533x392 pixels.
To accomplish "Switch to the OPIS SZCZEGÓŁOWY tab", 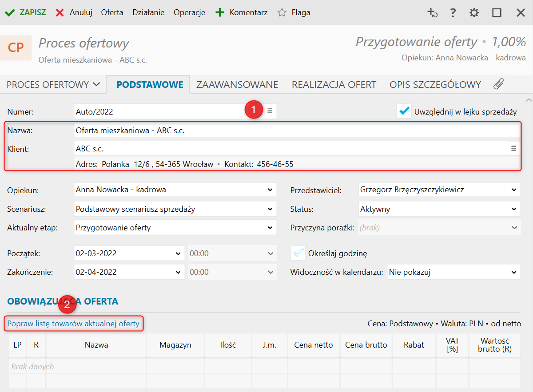I will 435,84.
